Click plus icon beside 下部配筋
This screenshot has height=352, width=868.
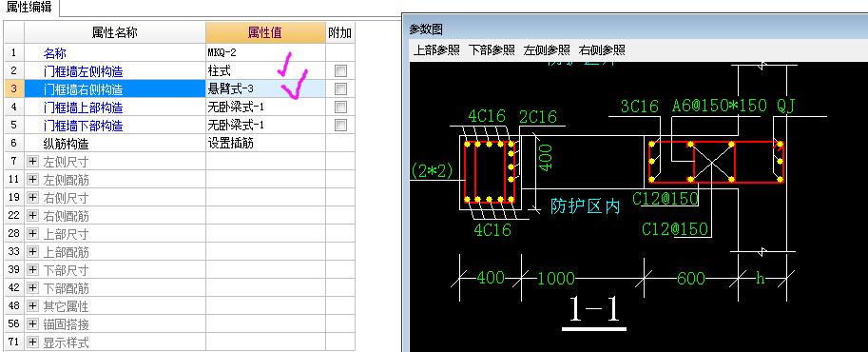[x=32, y=288]
